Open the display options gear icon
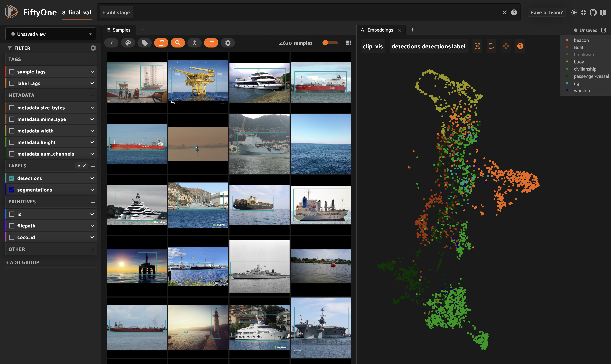 pyautogui.click(x=228, y=43)
